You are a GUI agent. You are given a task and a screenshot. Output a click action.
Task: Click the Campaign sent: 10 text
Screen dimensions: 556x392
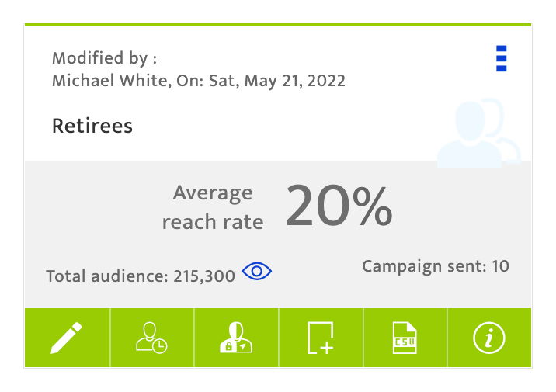[x=436, y=266]
